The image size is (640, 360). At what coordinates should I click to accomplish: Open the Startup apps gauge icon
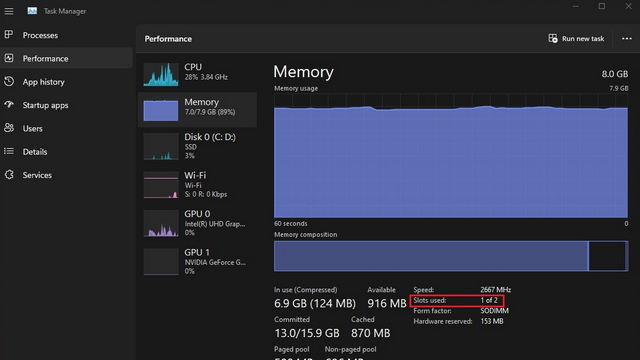point(9,104)
